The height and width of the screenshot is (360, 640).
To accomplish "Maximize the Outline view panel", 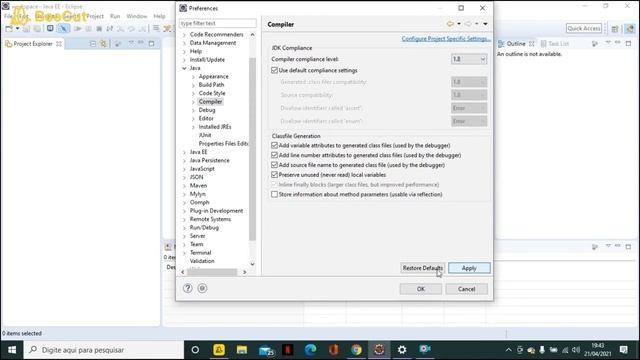I will (628, 43).
